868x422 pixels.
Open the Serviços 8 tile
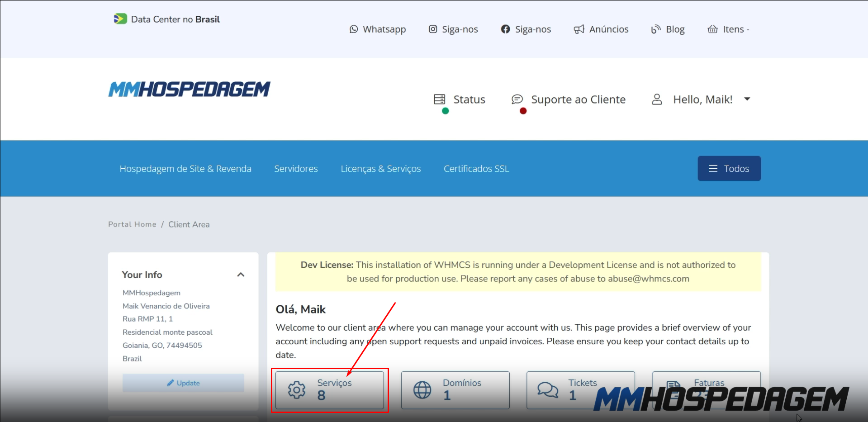tap(330, 390)
